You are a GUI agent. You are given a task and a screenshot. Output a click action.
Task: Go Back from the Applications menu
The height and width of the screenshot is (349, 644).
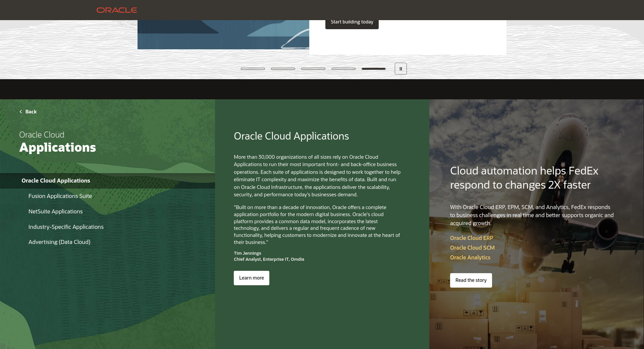[x=31, y=112]
